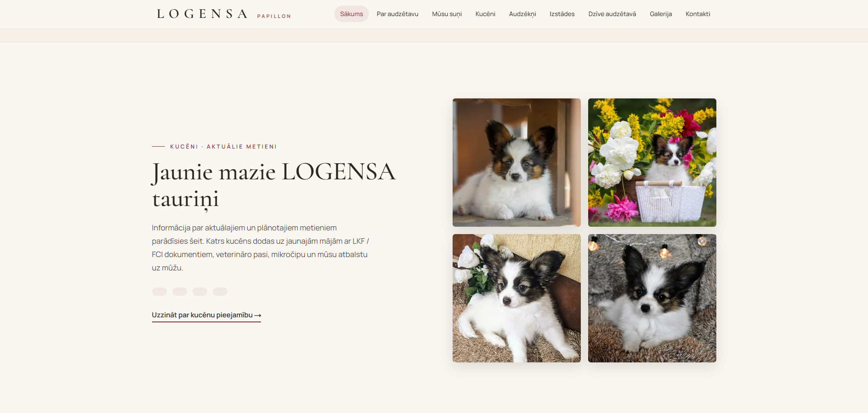This screenshot has width=868, height=413.
Task: Open the photo of the puppy by wooden furniture
Action: click(x=516, y=162)
